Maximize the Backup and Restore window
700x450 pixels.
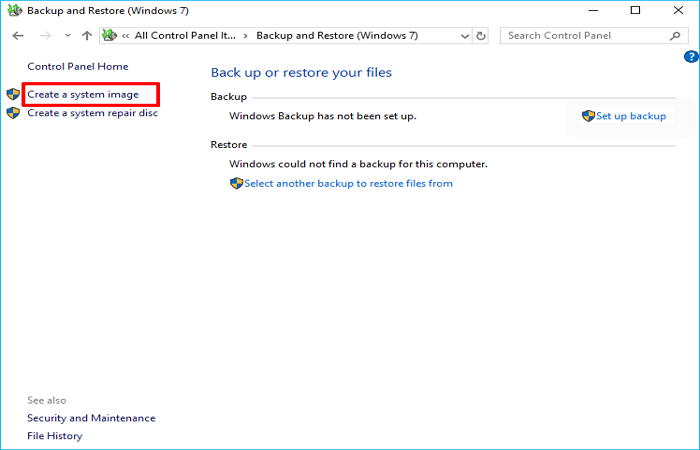click(635, 10)
